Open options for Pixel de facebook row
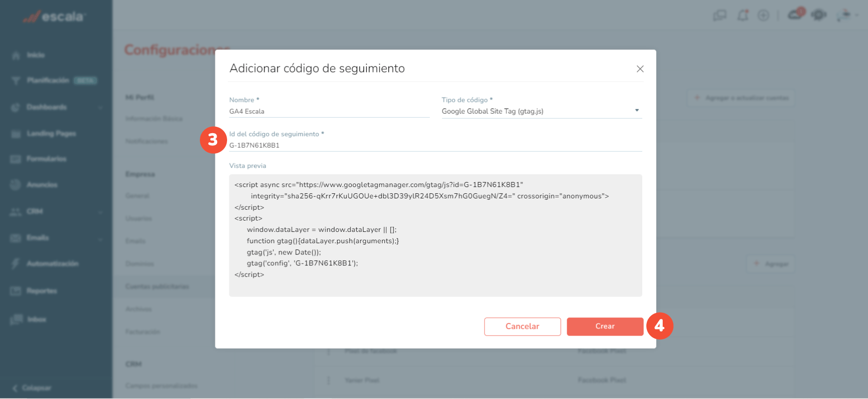The height and width of the screenshot is (399, 868). tap(329, 351)
